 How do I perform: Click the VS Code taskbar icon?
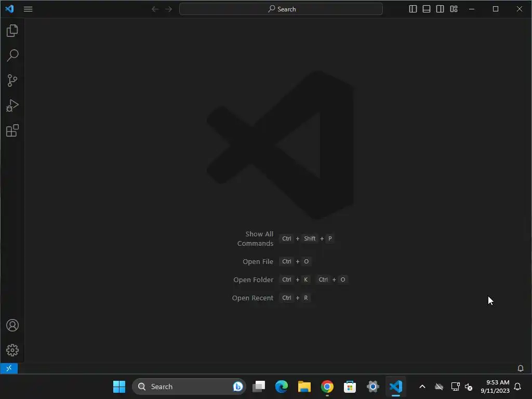(x=395, y=387)
